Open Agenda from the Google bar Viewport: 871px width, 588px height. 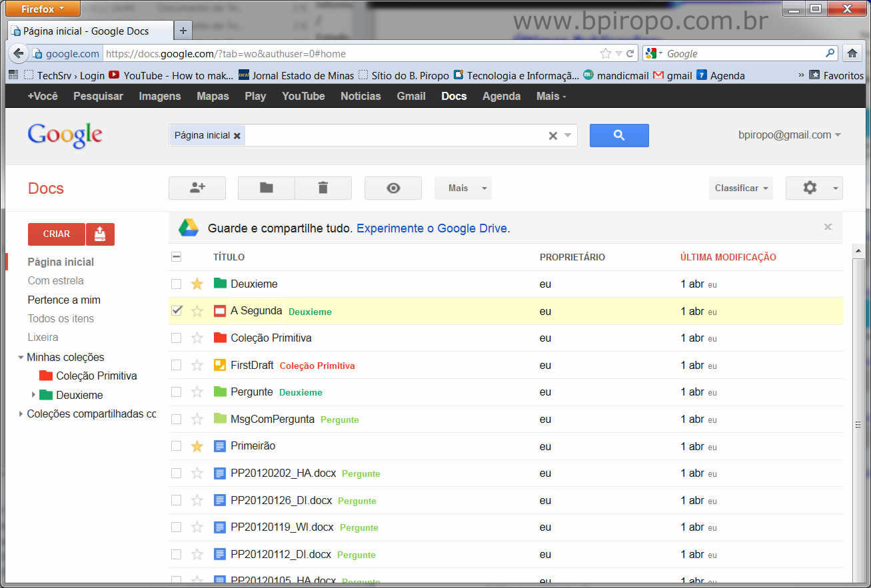click(x=501, y=96)
